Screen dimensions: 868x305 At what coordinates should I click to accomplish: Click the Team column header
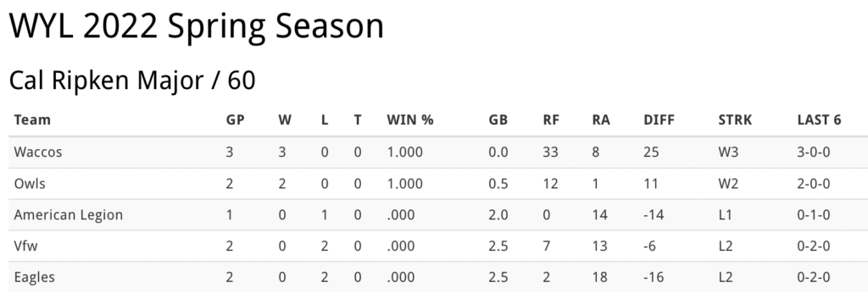pos(32,120)
